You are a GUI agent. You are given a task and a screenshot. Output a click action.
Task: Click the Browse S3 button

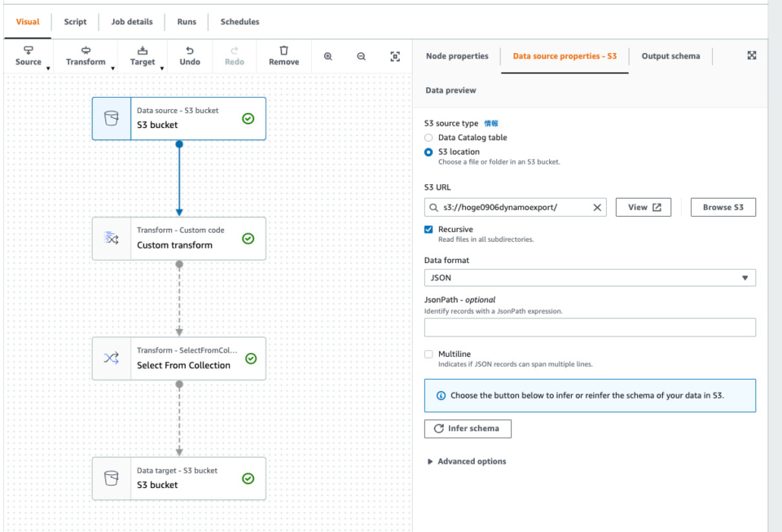pos(723,208)
